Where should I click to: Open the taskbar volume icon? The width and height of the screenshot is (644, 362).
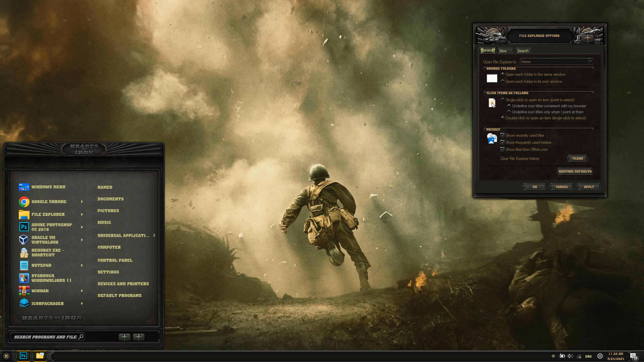click(x=570, y=356)
